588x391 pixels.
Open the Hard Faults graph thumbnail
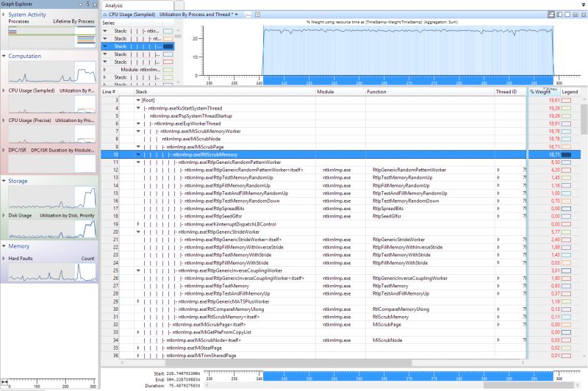[51, 272]
